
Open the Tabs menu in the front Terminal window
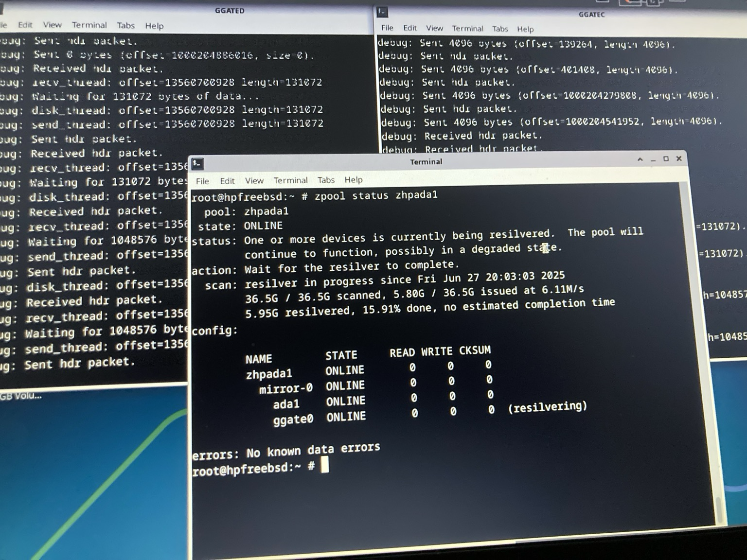point(326,180)
